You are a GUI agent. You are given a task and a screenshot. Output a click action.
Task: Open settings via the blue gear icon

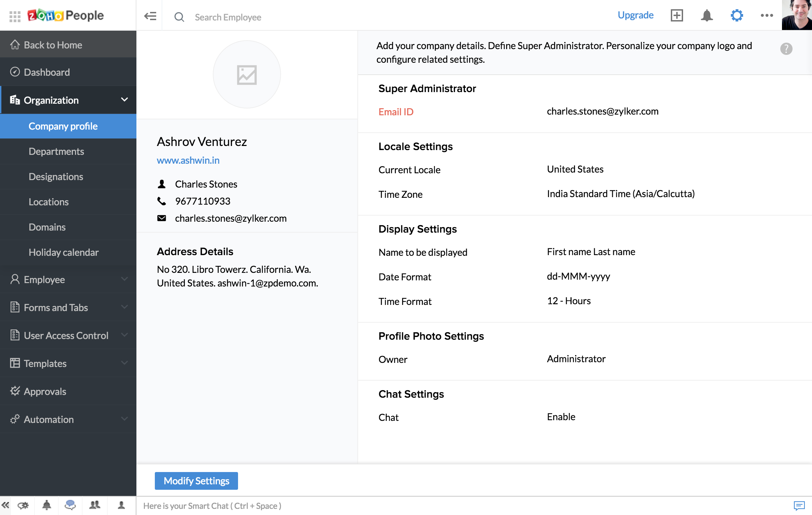pos(737,15)
